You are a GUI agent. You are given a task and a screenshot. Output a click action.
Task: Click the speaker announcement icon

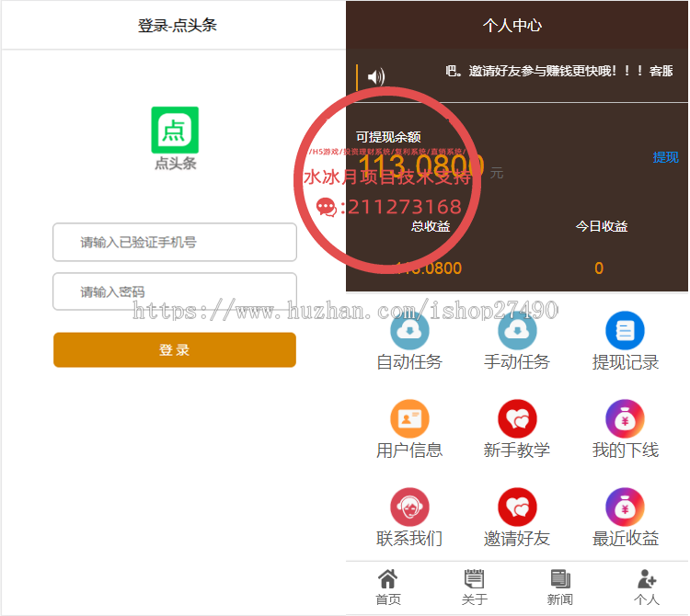[x=375, y=77]
